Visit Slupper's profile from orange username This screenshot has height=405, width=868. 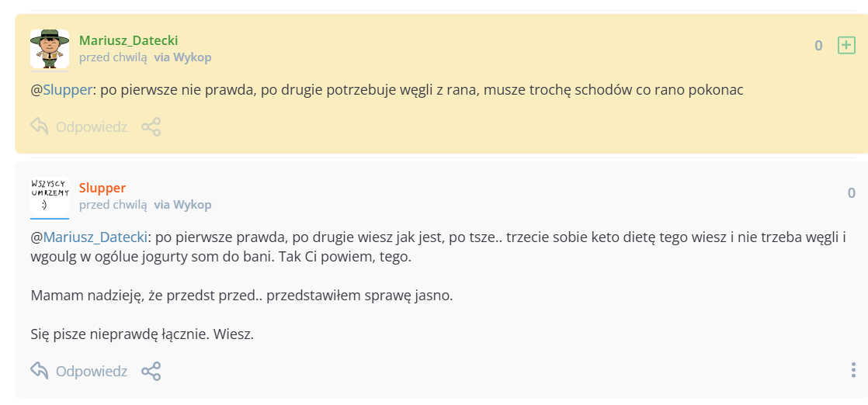[102, 188]
